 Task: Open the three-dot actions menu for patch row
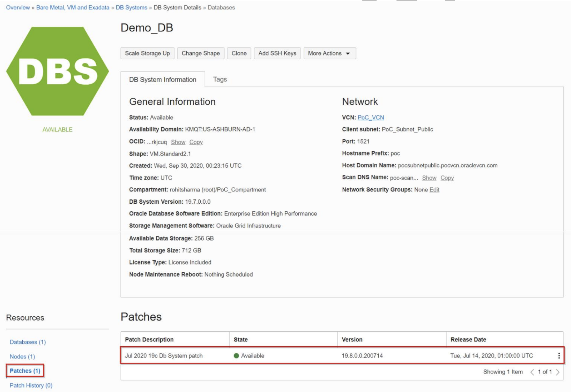click(x=559, y=356)
